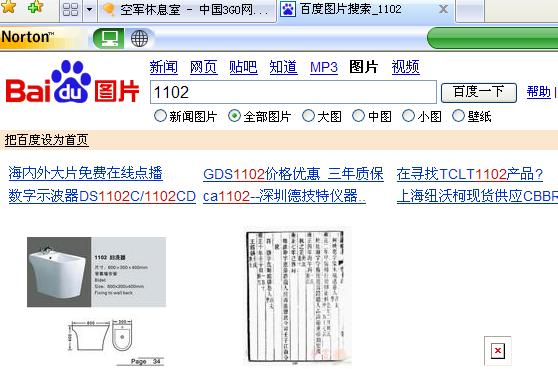Expand the tab list dropdown arrow
This screenshot has height=369, width=558.
point(89,10)
